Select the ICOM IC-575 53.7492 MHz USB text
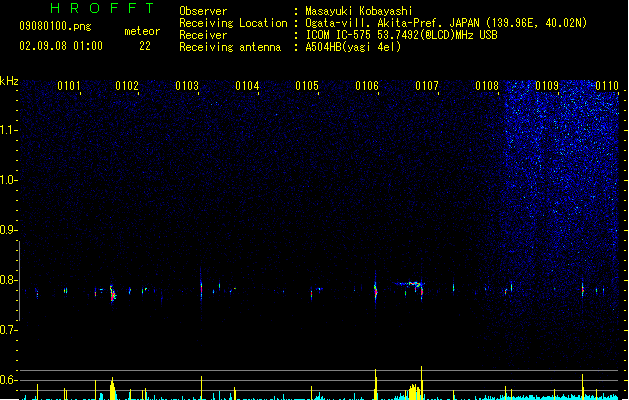This screenshot has height=400, width=629. coord(401,35)
